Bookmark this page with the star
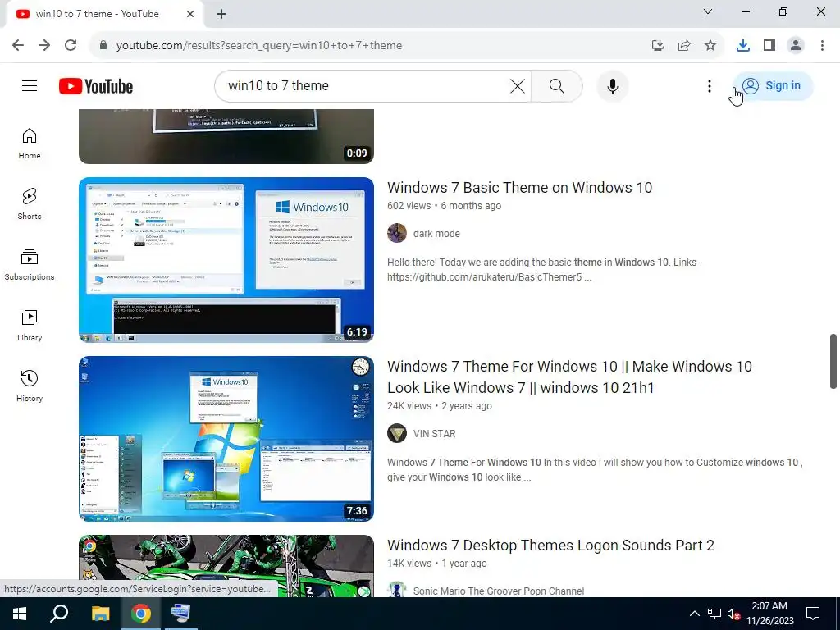The width and height of the screenshot is (840, 630). [710, 45]
